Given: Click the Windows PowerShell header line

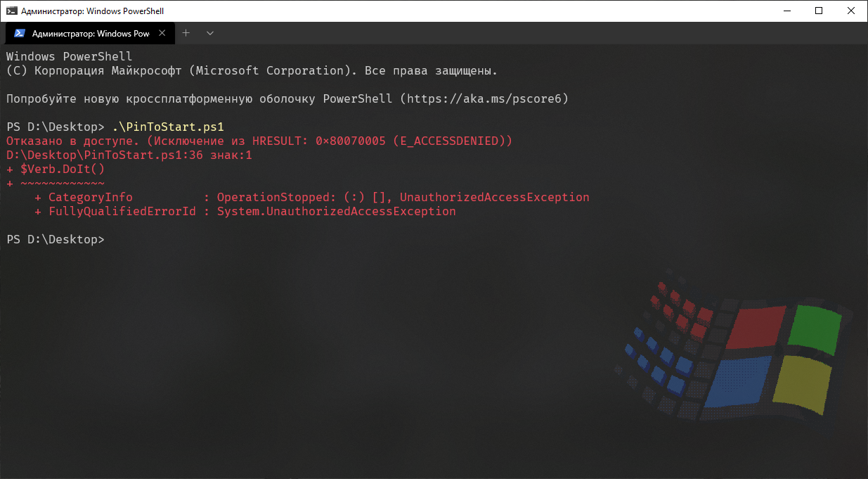Looking at the screenshot, I should coord(70,57).
